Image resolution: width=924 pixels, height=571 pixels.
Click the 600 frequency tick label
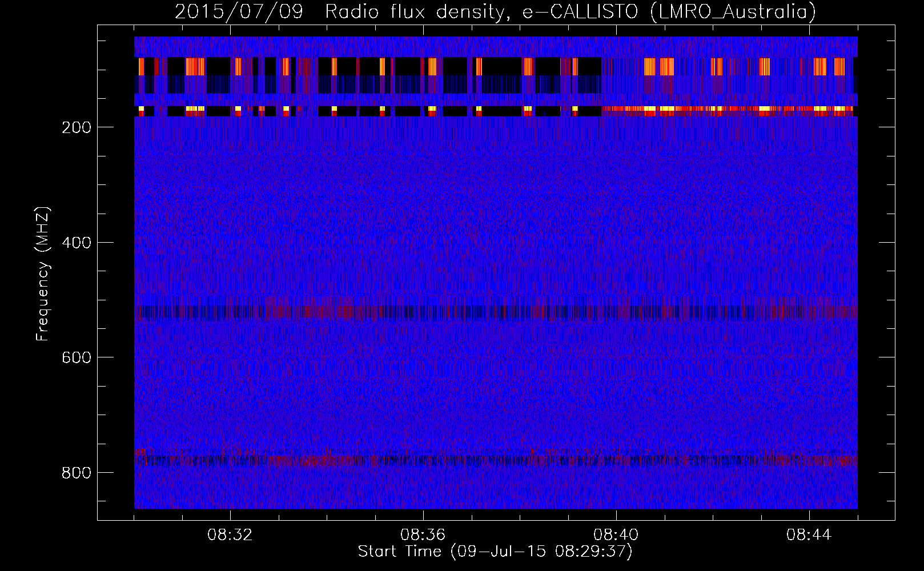(77, 357)
